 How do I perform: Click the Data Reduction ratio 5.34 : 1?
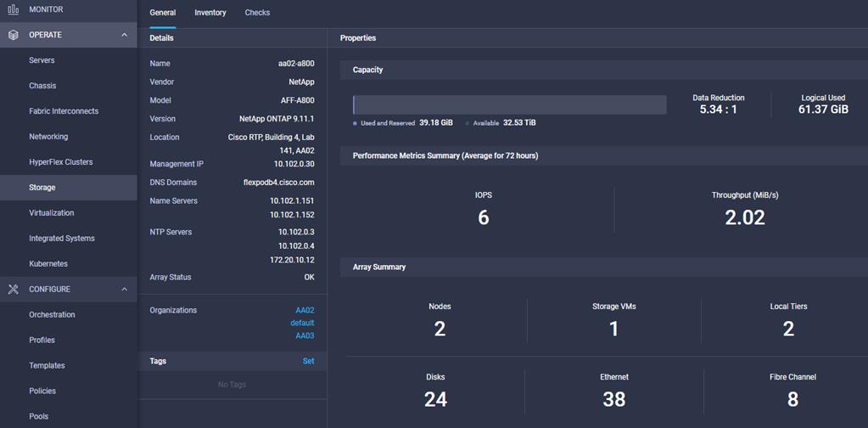point(719,110)
